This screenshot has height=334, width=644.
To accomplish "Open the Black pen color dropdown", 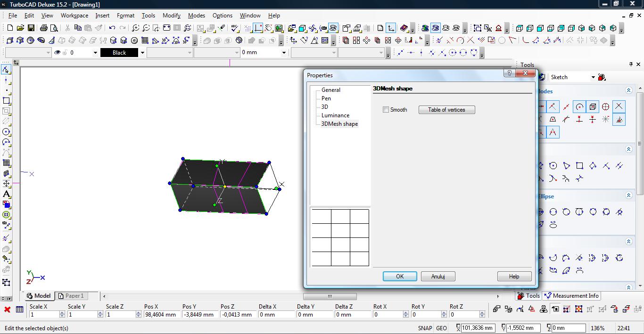I will (142, 53).
